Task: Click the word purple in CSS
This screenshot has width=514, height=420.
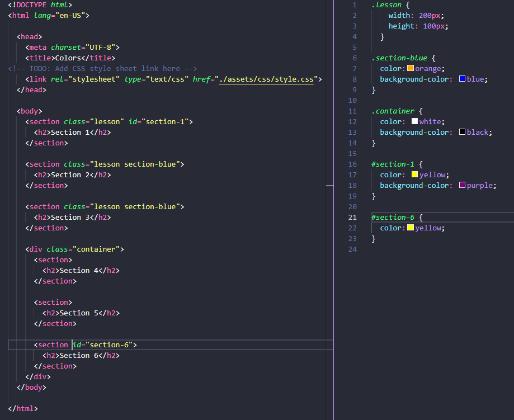Action: point(479,186)
